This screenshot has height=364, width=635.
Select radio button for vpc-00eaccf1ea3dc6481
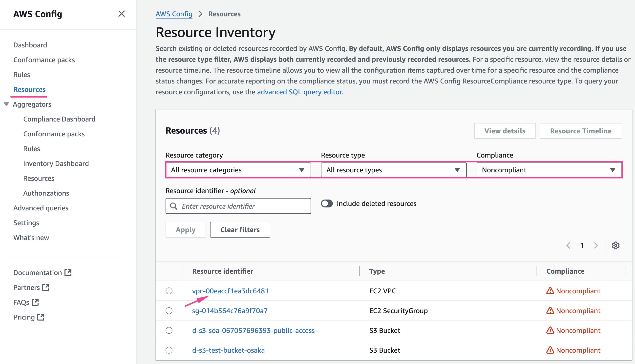pyautogui.click(x=169, y=291)
